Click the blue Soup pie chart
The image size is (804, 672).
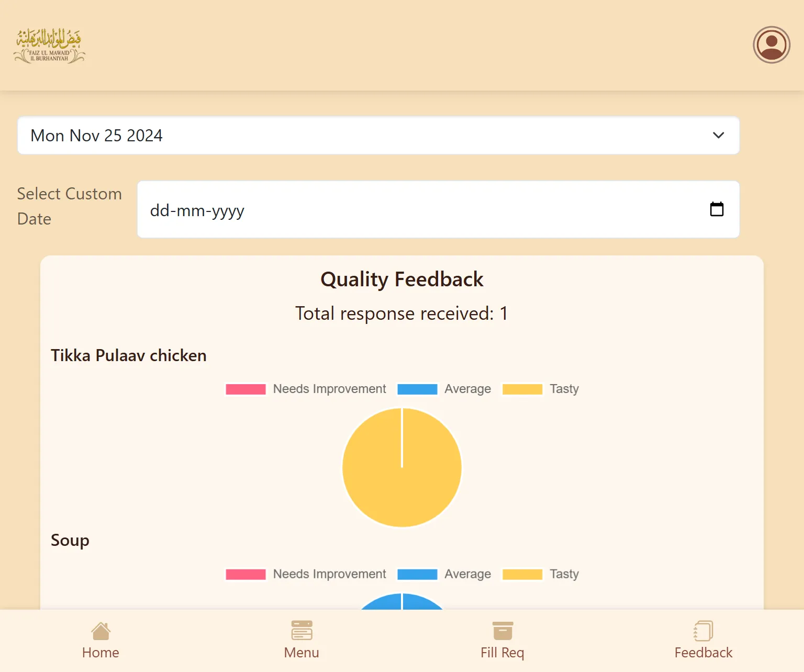point(402,601)
